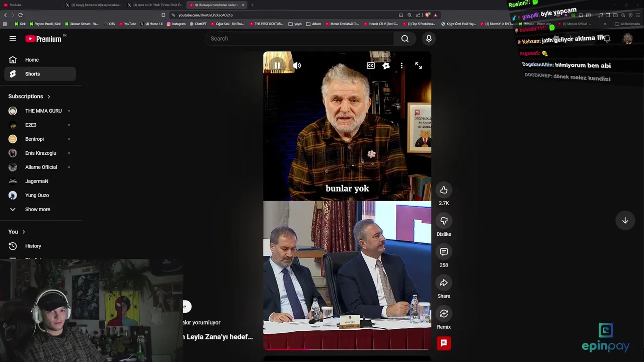The width and height of the screenshot is (644, 362).
Task: Pause the playing Short
Action: click(x=277, y=65)
